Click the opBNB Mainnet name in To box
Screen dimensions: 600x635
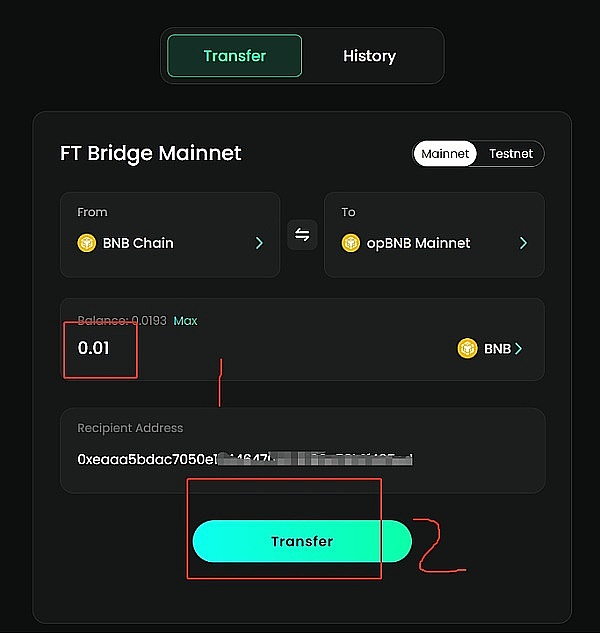[x=420, y=243]
